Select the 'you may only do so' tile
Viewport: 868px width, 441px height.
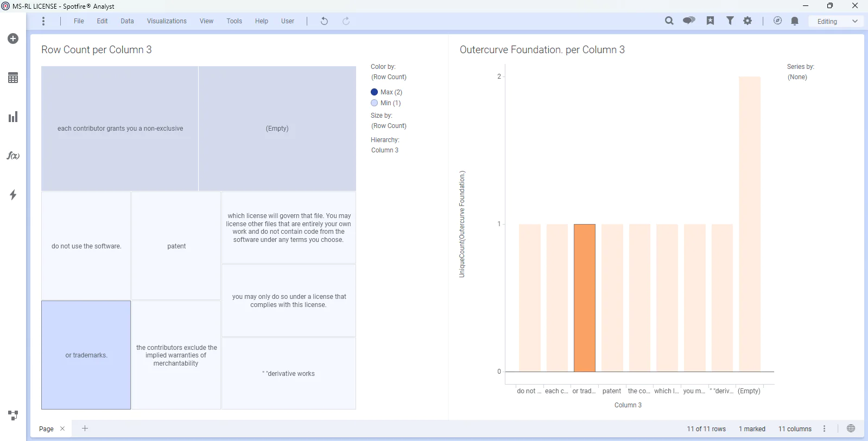289,301
